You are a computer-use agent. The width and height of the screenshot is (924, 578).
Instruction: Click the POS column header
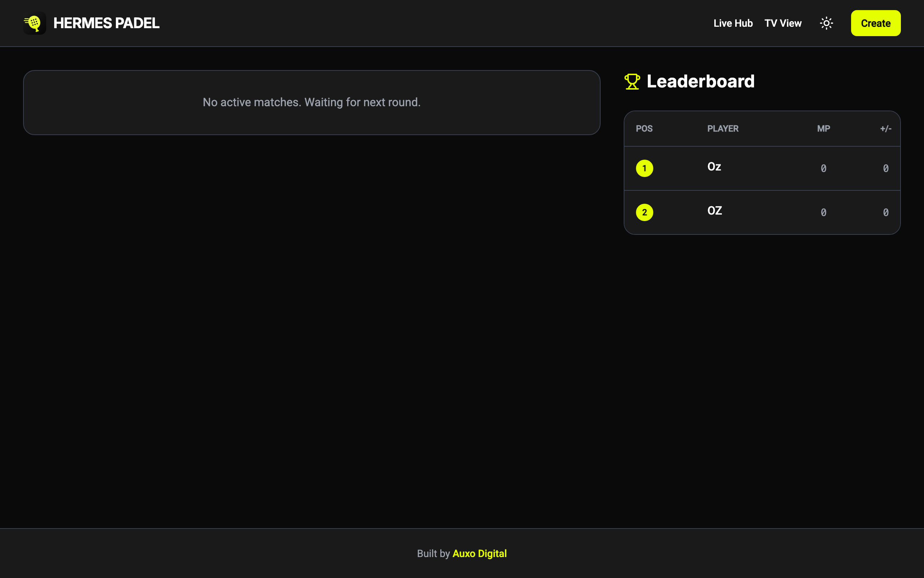pos(644,129)
